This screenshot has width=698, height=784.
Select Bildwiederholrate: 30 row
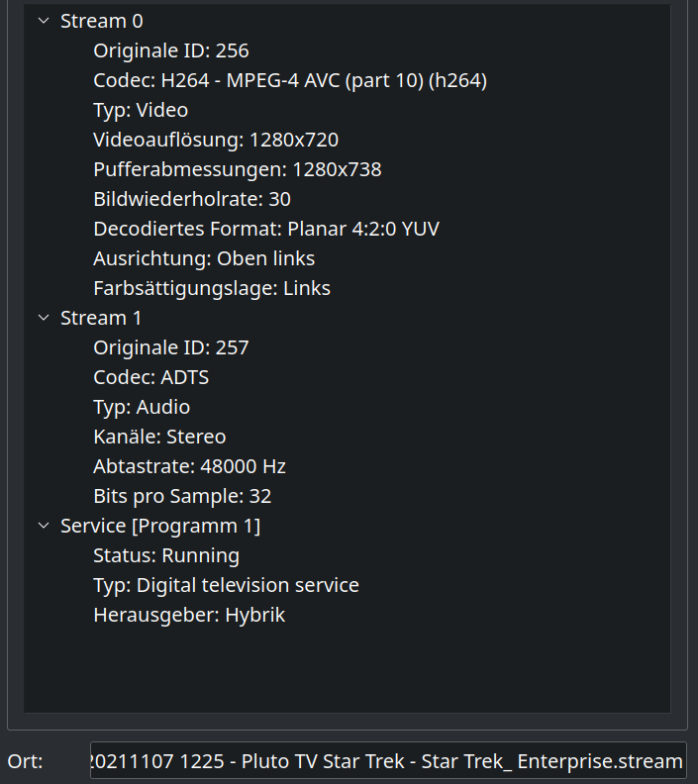pyautogui.click(x=192, y=199)
